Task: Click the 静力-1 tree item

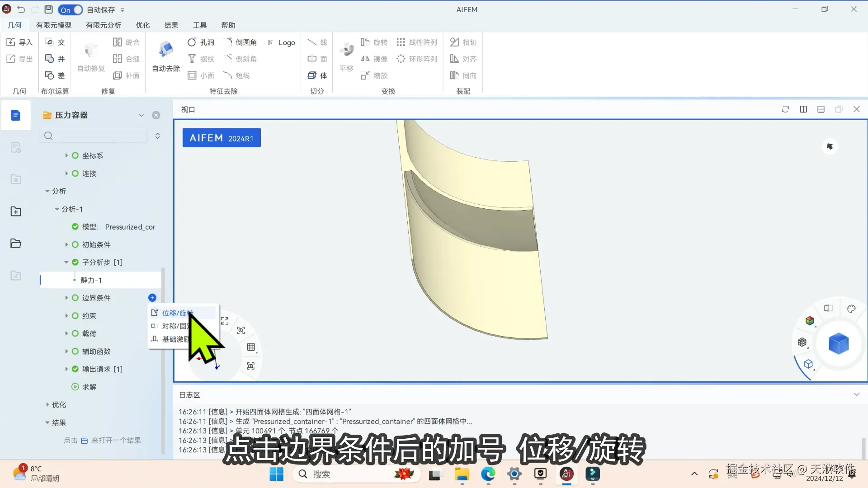Action: pyautogui.click(x=91, y=280)
